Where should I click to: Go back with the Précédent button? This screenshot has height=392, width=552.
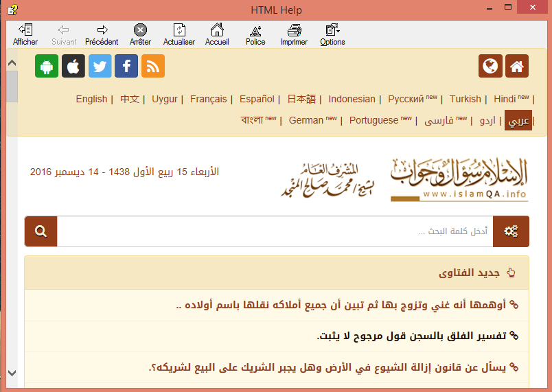[102, 34]
